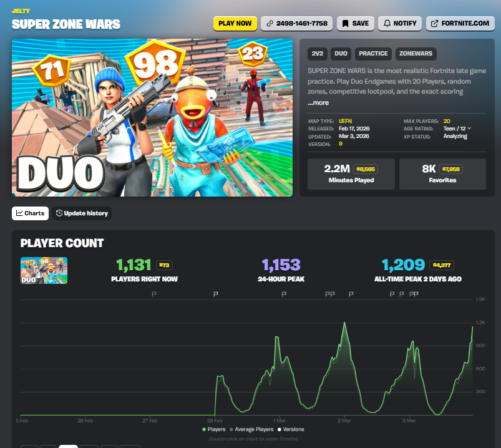The image size is (501, 448).
Task: Click the #7,958 favorites rank badge
Action: (451, 169)
